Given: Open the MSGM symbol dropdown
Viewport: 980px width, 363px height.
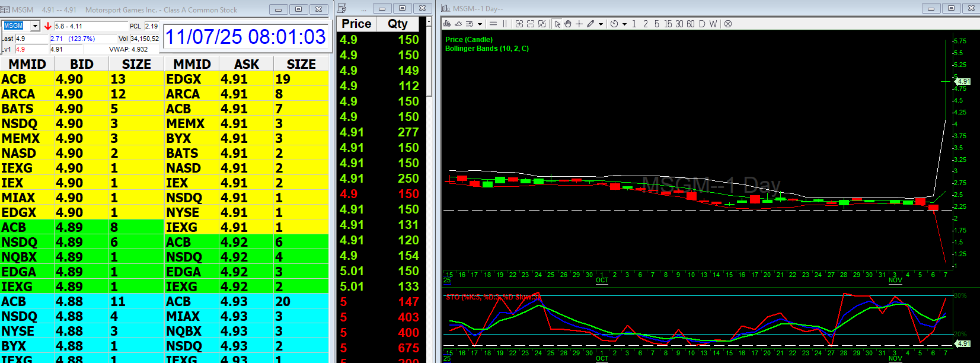Looking at the screenshot, I should tap(35, 26).
